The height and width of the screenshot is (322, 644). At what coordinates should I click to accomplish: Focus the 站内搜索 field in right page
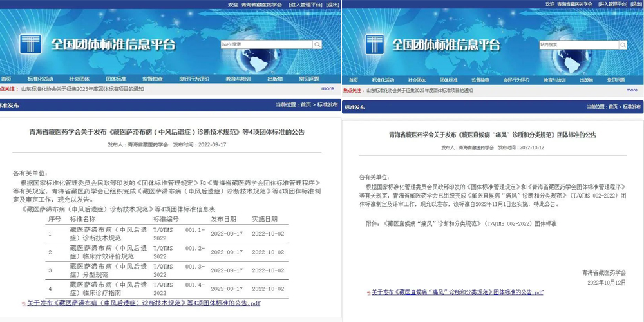coord(579,45)
